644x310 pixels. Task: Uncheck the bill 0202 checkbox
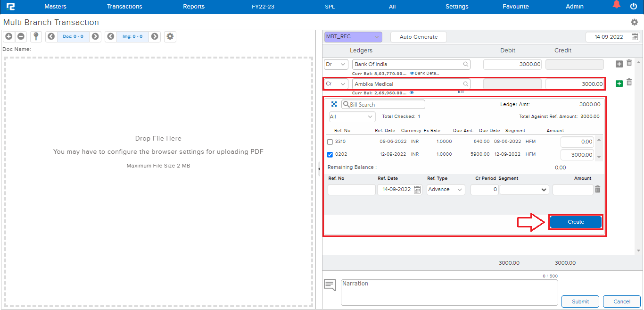(x=330, y=154)
